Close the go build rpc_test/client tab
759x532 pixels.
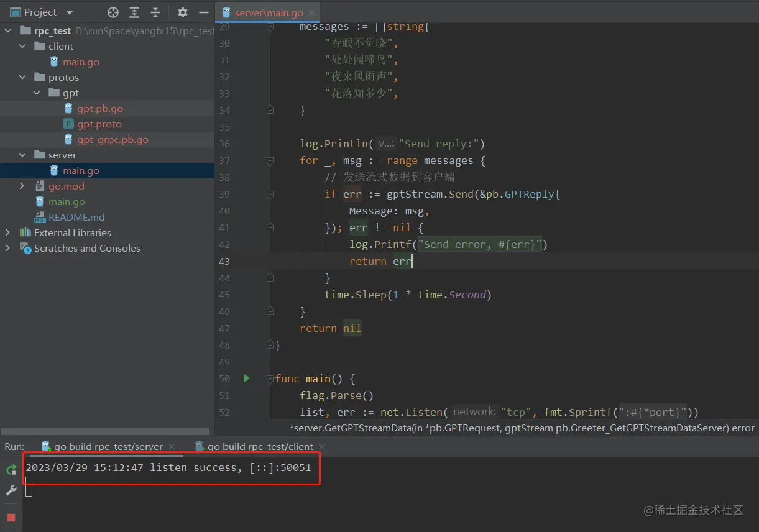(321, 446)
